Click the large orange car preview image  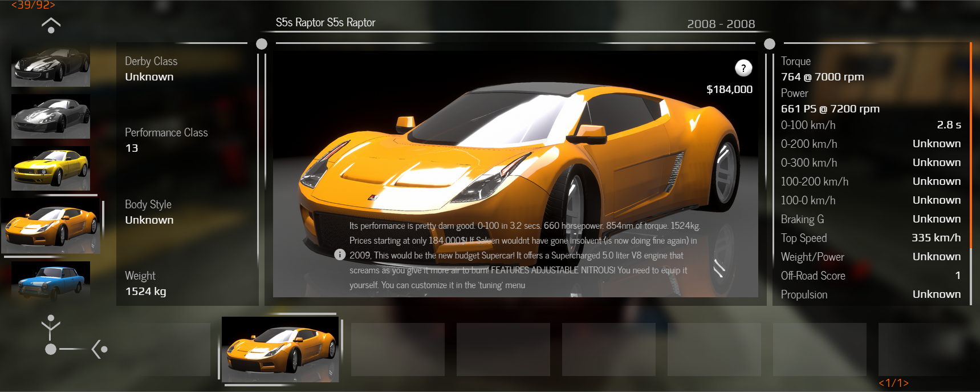coord(515,174)
